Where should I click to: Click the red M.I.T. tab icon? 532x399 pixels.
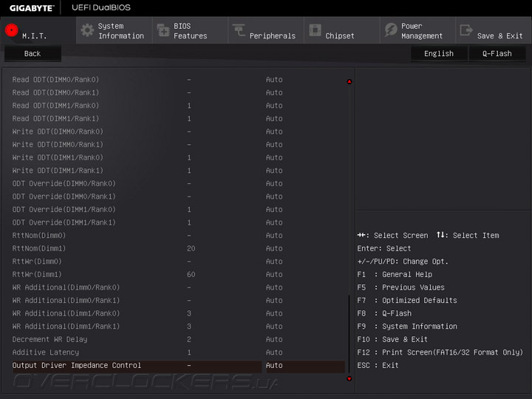11,30
